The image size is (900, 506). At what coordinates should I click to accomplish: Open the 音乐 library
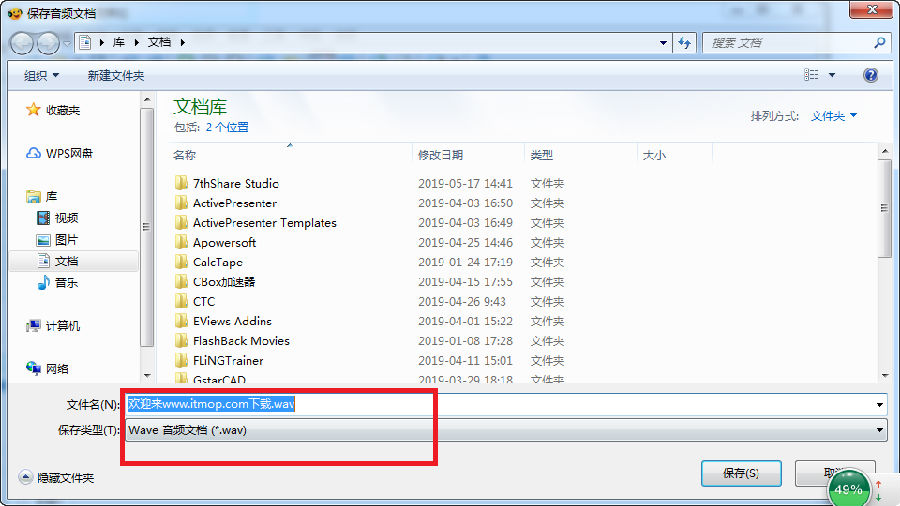(57, 283)
